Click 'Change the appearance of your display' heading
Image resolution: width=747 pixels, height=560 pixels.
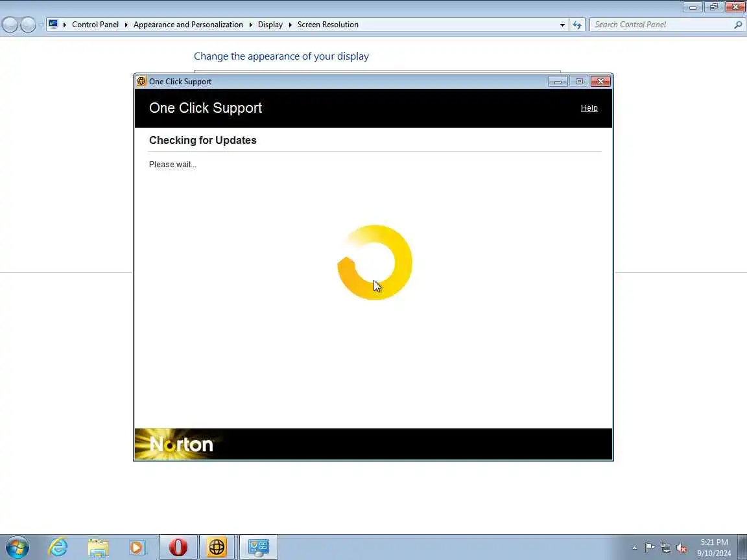click(x=281, y=56)
